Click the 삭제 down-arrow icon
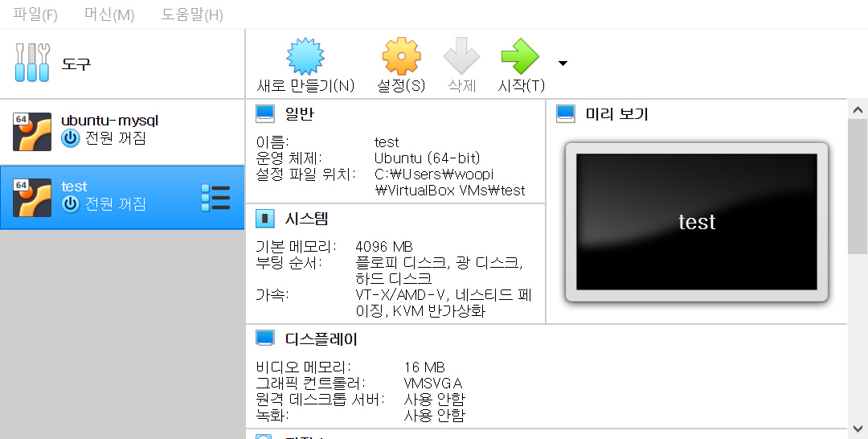868x439 pixels. 461,56
